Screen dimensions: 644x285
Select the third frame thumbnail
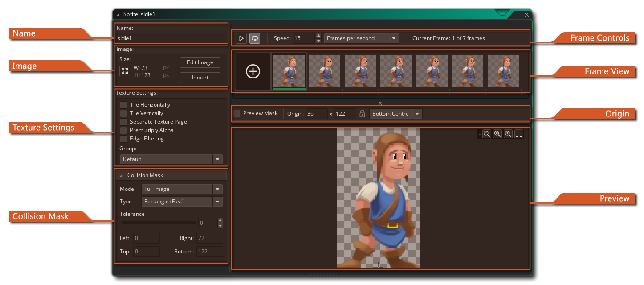pyautogui.click(x=360, y=71)
